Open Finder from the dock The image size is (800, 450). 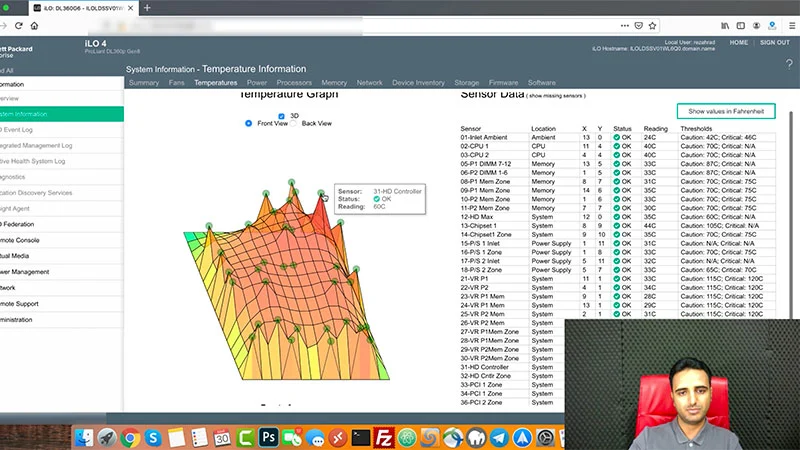click(84, 437)
